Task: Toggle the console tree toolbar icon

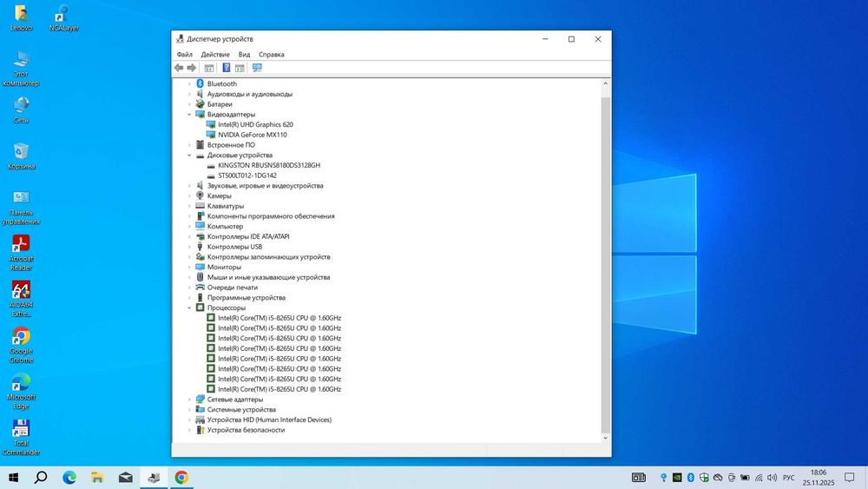Action: click(x=208, y=68)
